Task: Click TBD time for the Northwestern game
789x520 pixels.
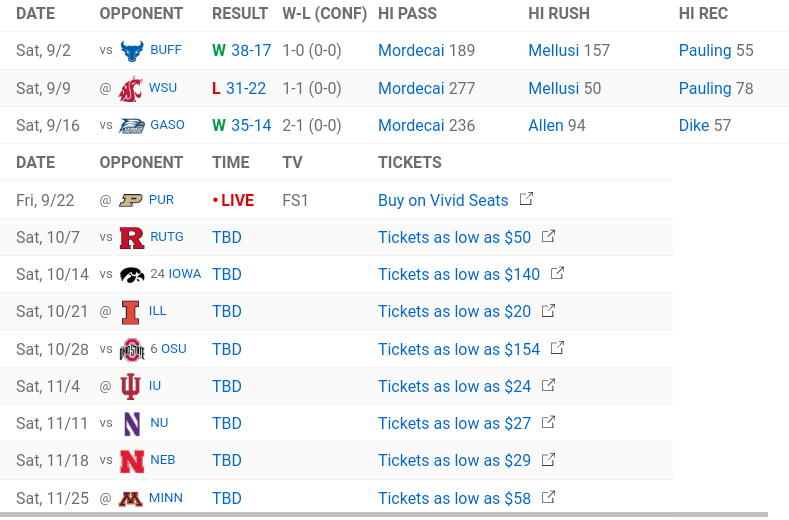Action: point(227,423)
